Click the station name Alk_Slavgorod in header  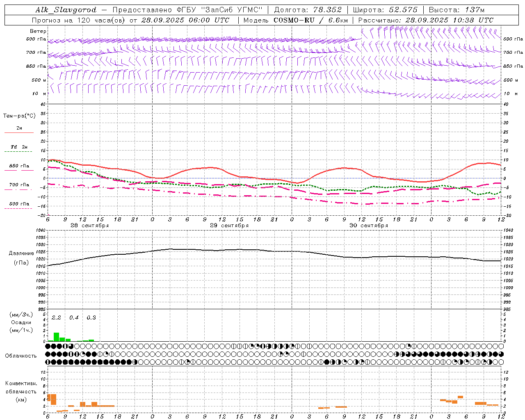click(66, 10)
